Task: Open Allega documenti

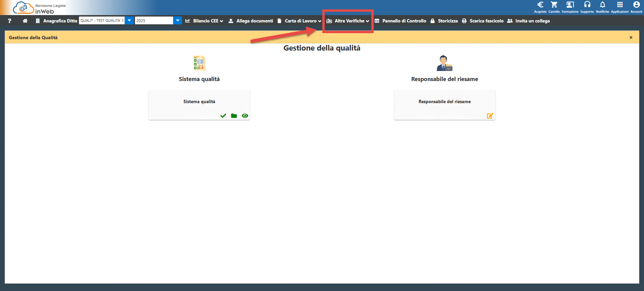Action: 251,21
